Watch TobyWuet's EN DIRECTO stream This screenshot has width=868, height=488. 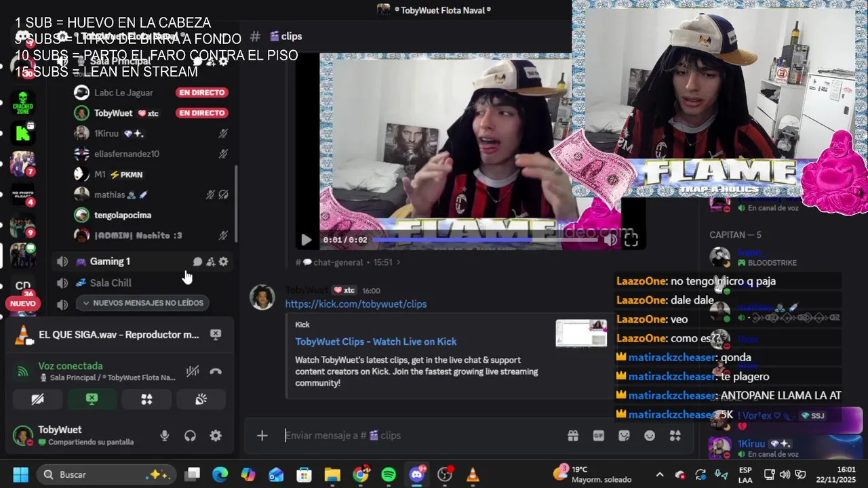(x=201, y=113)
